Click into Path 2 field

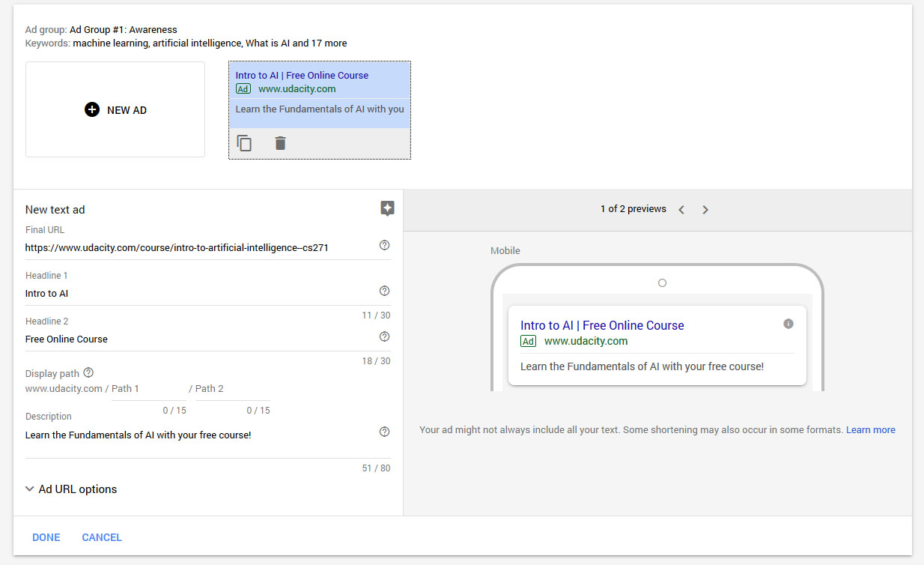(x=233, y=389)
